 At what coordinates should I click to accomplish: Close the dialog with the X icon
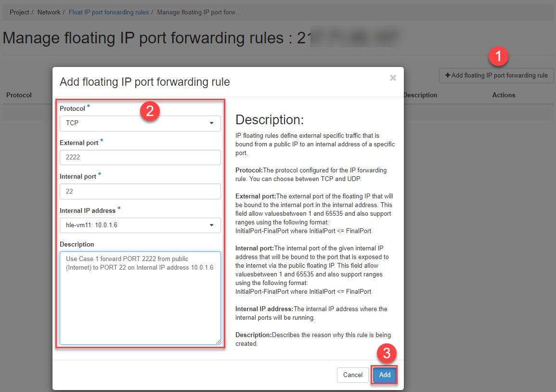[x=393, y=78]
